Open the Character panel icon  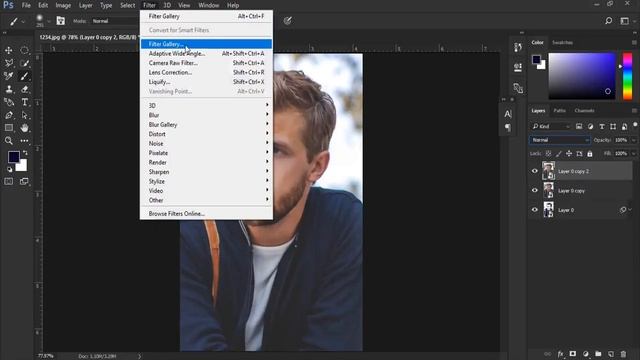coord(508,114)
